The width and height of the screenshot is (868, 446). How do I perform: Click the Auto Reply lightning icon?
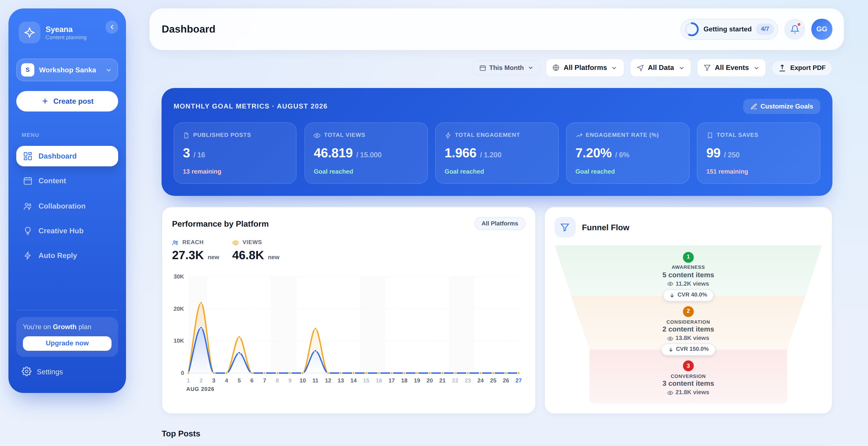pos(28,256)
